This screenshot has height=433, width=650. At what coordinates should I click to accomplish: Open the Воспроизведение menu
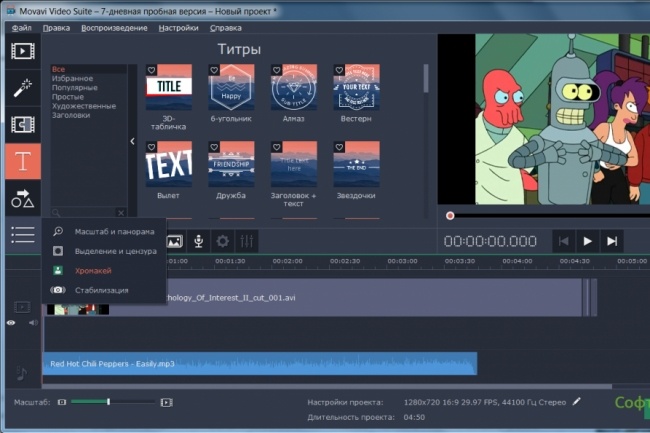[114, 28]
